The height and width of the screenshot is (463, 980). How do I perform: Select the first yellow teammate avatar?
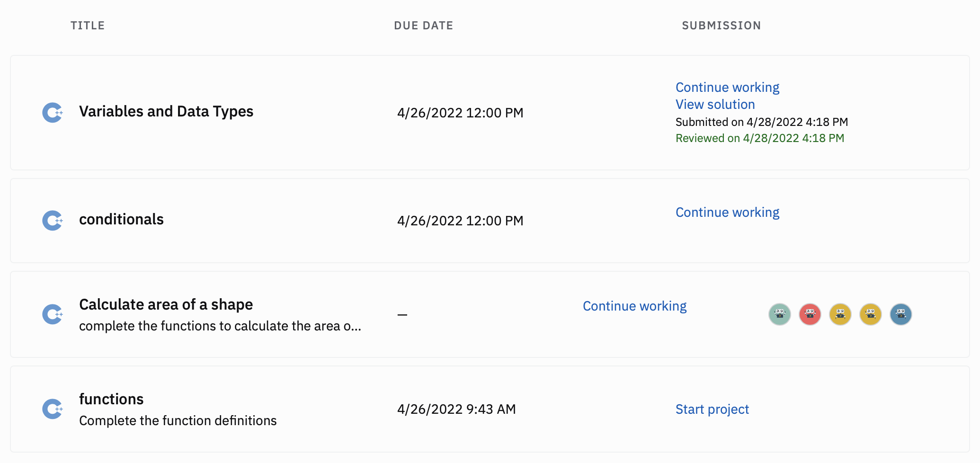[x=840, y=314]
